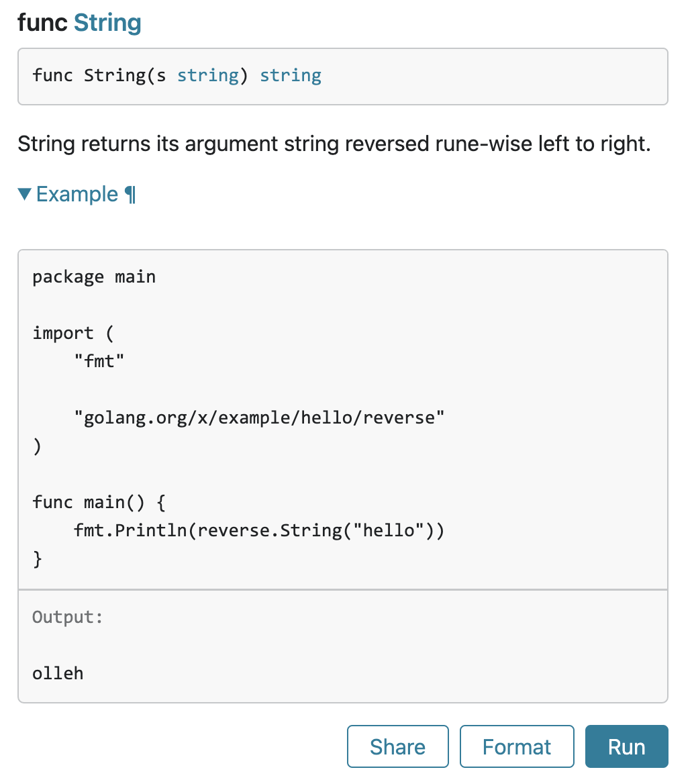Click the closing brace of main function

pos(38,558)
